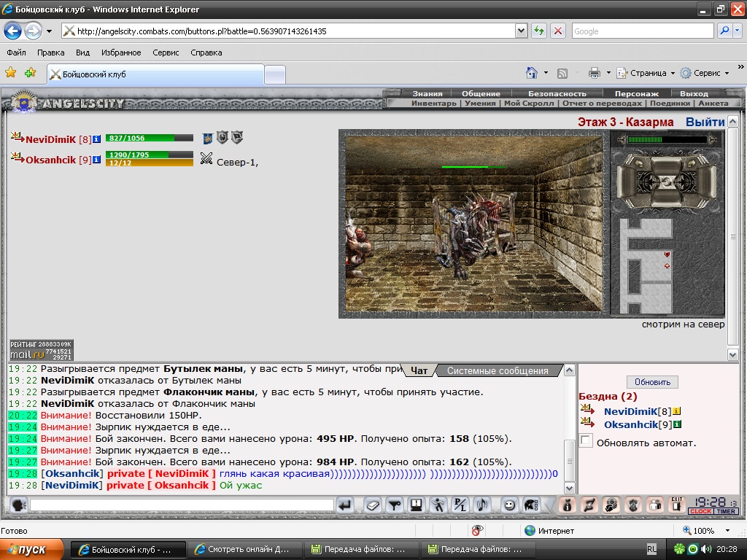Viewport: 747px width, 560px height.
Task: Expand the print button dropdown arrow
Action: [x=608, y=73]
